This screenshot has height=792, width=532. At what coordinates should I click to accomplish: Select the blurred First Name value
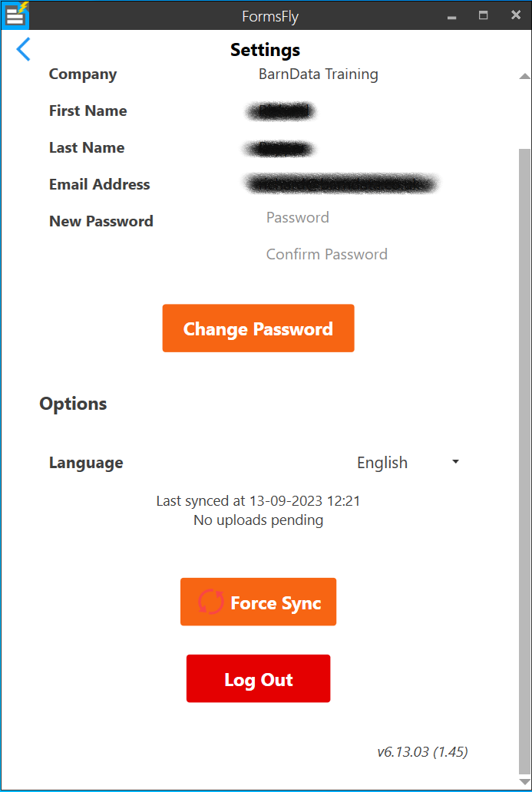coord(280,112)
